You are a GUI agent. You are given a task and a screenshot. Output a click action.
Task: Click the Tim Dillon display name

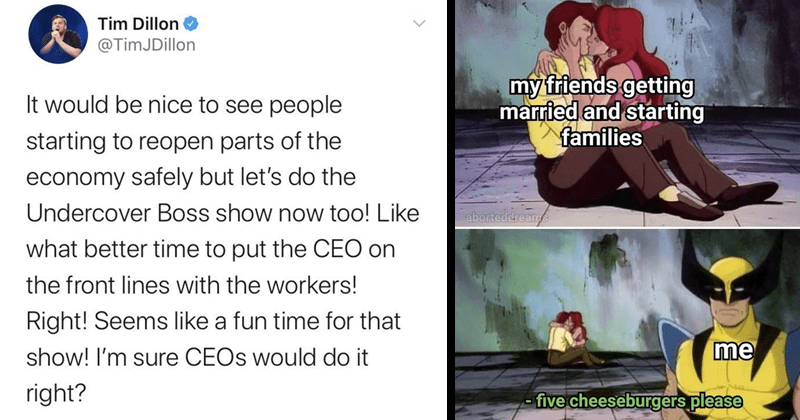coord(138,23)
